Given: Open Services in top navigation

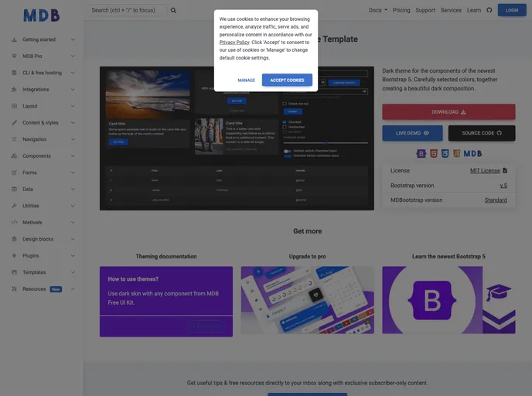Looking at the screenshot, I should point(451,10).
